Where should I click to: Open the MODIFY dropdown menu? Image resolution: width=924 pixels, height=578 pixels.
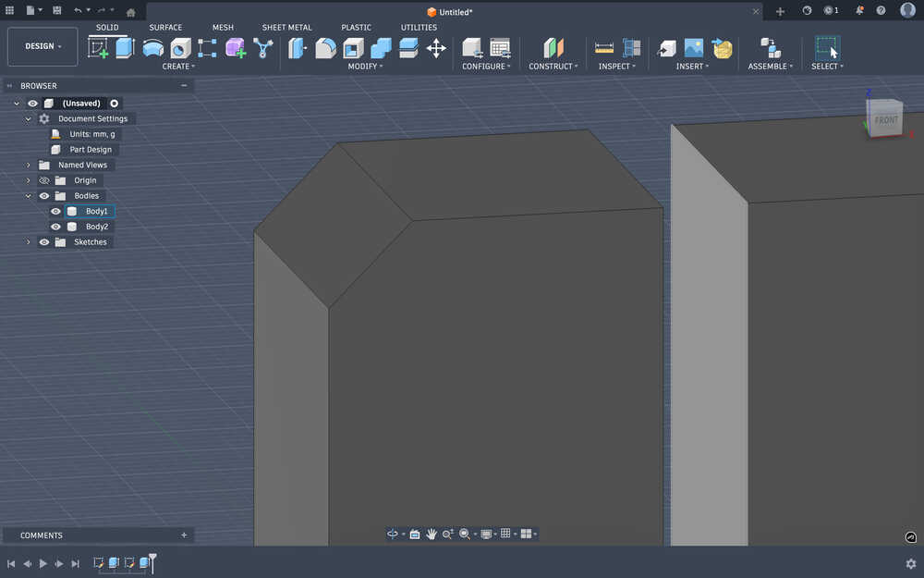365,66
